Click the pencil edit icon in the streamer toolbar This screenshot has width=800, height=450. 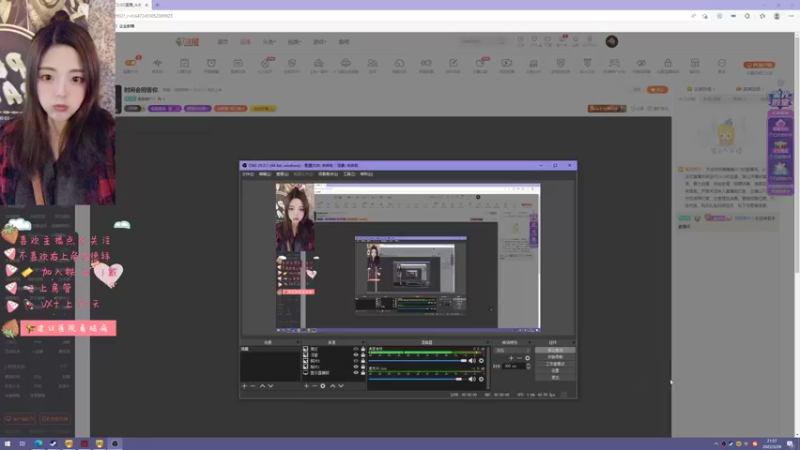point(453,63)
